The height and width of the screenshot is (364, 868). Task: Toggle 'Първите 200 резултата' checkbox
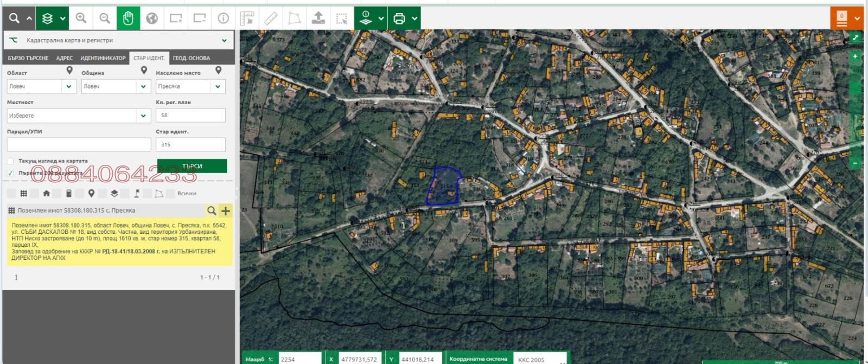(10, 173)
